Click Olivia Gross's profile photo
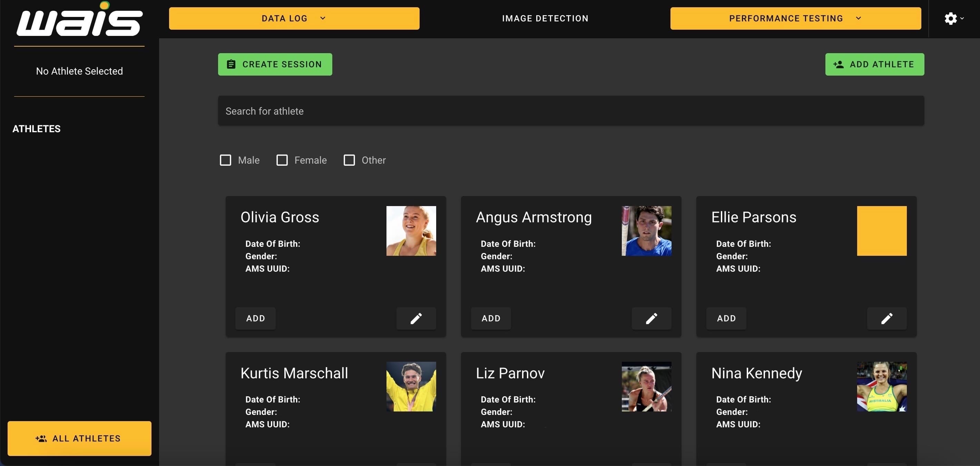Image resolution: width=980 pixels, height=466 pixels. 411,231
